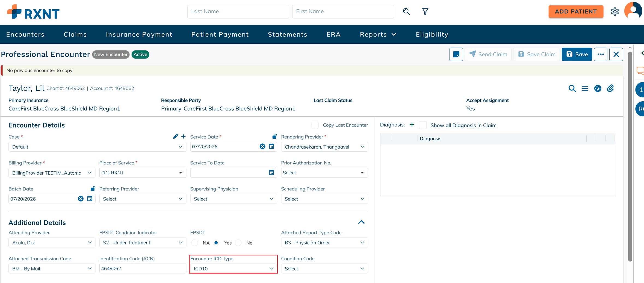Open the Scheduling Provider dropdown
The height and width of the screenshot is (283, 644).
click(x=324, y=199)
